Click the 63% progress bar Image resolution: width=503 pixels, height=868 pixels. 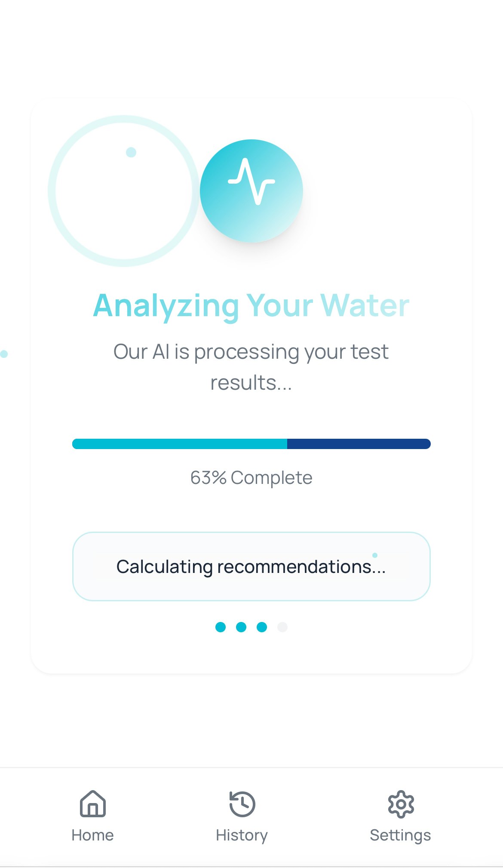[251, 443]
